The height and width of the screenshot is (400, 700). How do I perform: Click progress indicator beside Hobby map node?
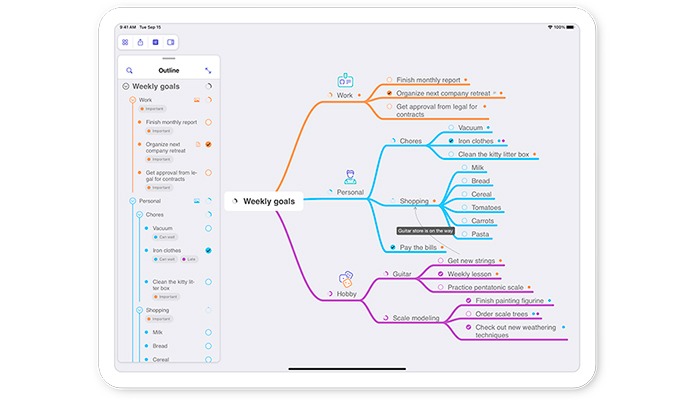click(x=330, y=294)
